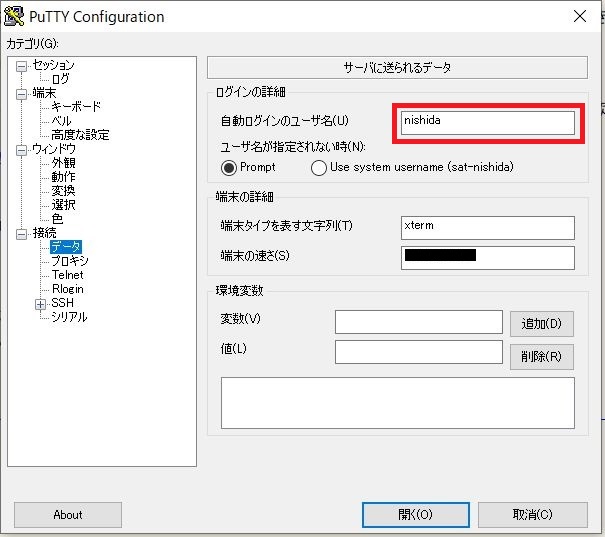Viewport: 605px width, 537px height.
Task: Click the カテゴリ(G) label
Action: coord(32,44)
